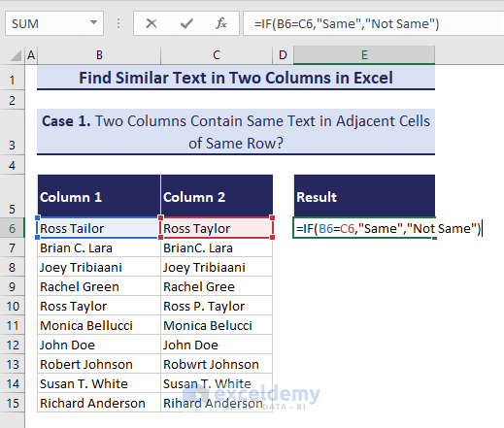
Task: Select row 10 header
Action: click(12, 307)
